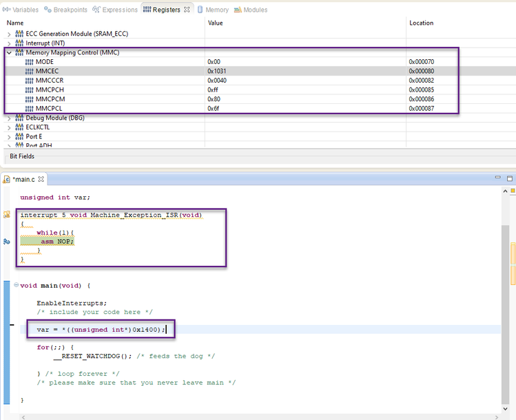Click the MMCPCL value 0x6f

click(x=214, y=109)
